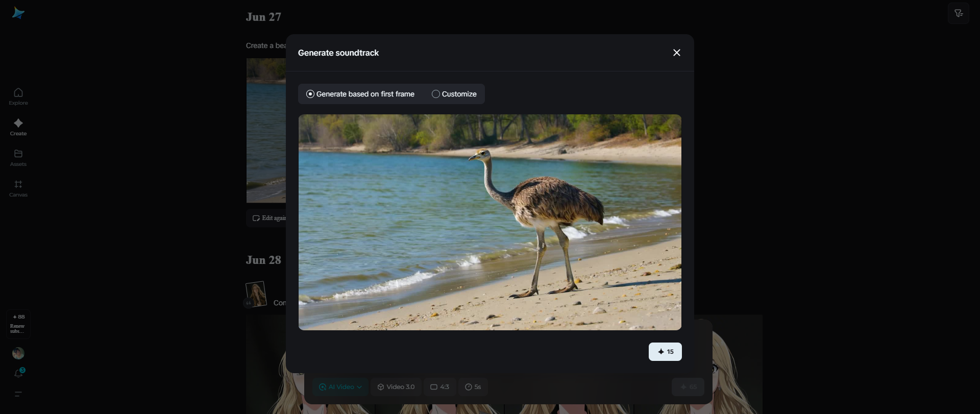980x414 pixels.
Task: Open the Canvas workspace
Action: point(18,188)
